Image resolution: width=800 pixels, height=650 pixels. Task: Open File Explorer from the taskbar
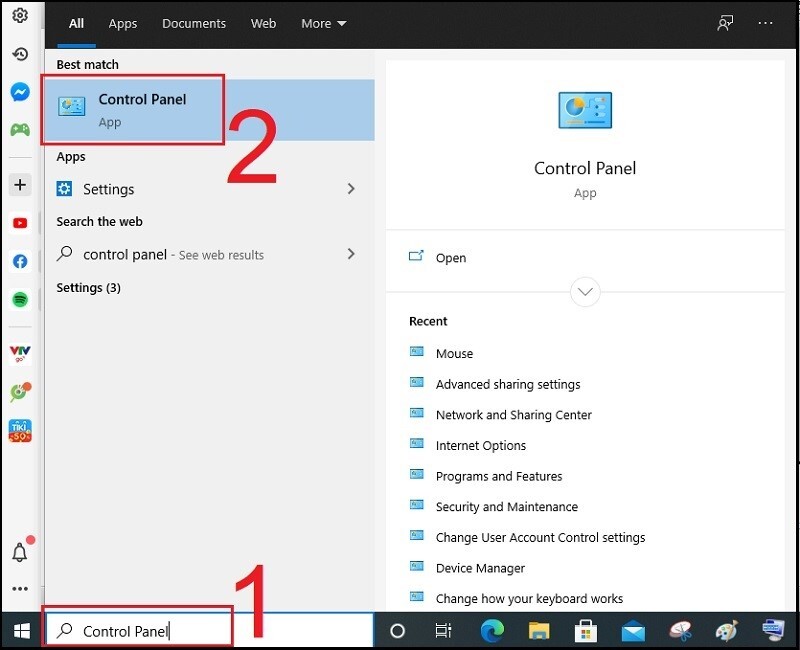click(539, 631)
